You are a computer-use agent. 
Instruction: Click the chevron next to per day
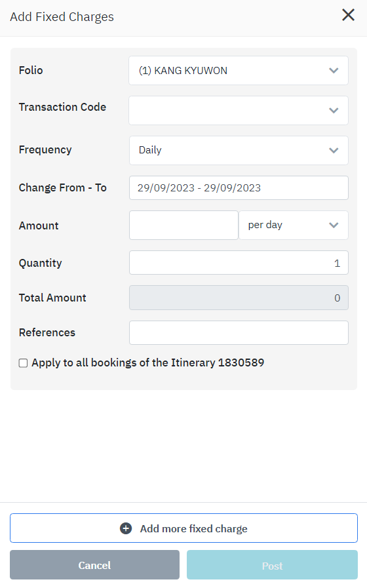[x=334, y=225]
